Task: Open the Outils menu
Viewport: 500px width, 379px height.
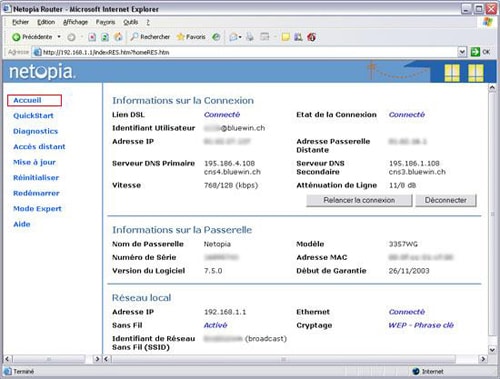Action: 130,22
